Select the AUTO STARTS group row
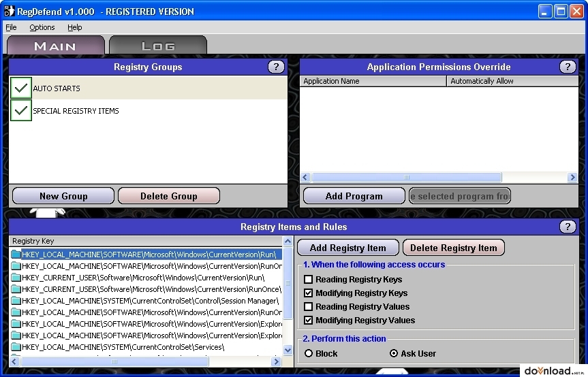The image size is (588, 377). (148, 88)
